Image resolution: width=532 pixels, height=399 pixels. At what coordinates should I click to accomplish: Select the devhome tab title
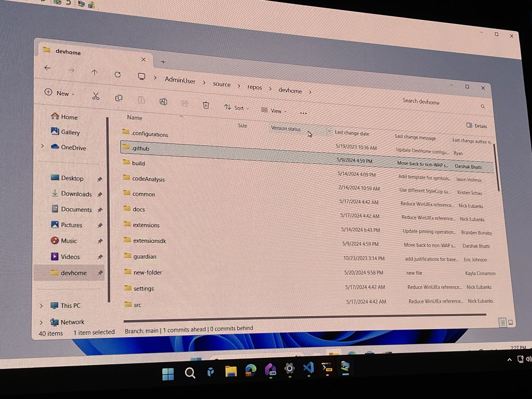pos(68,52)
